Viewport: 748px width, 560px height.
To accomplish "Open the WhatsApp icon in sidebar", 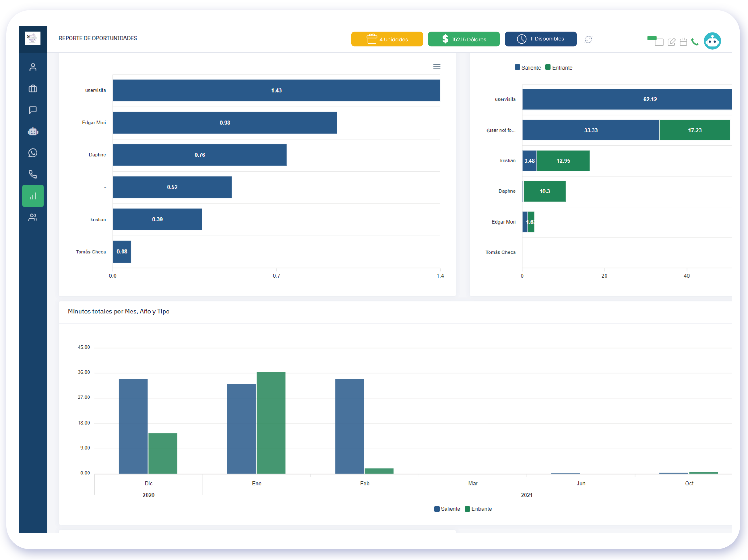I will (x=33, y=153).
